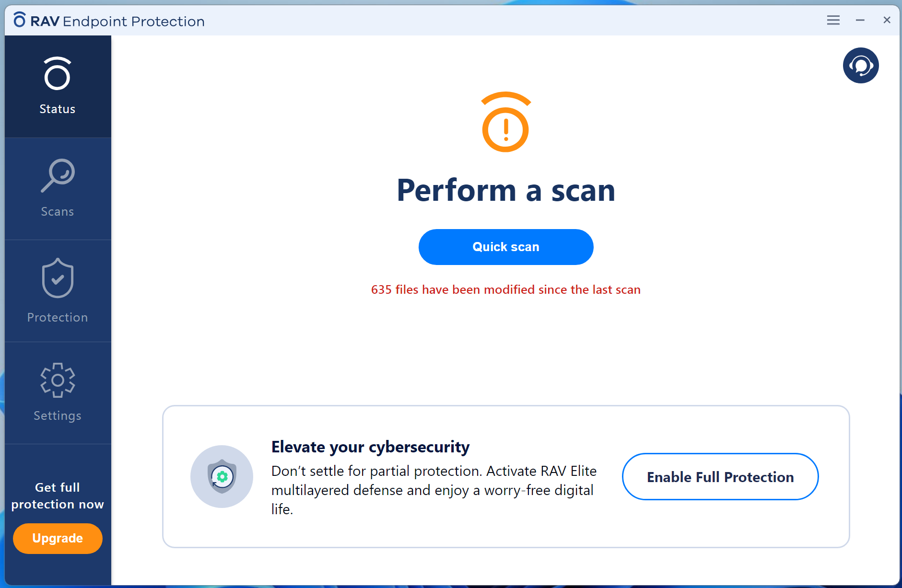
Task: Click the modified files warning message
Action: coord(506,289)
